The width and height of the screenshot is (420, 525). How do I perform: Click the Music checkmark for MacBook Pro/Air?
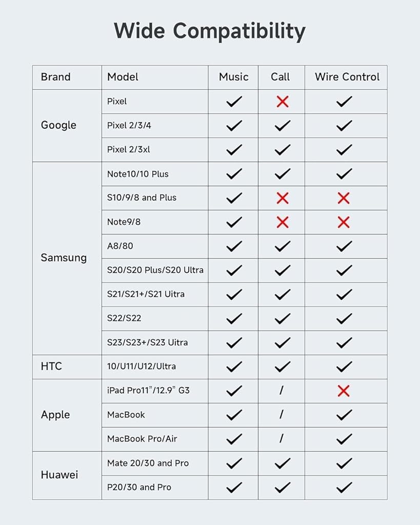click(234, 439)
